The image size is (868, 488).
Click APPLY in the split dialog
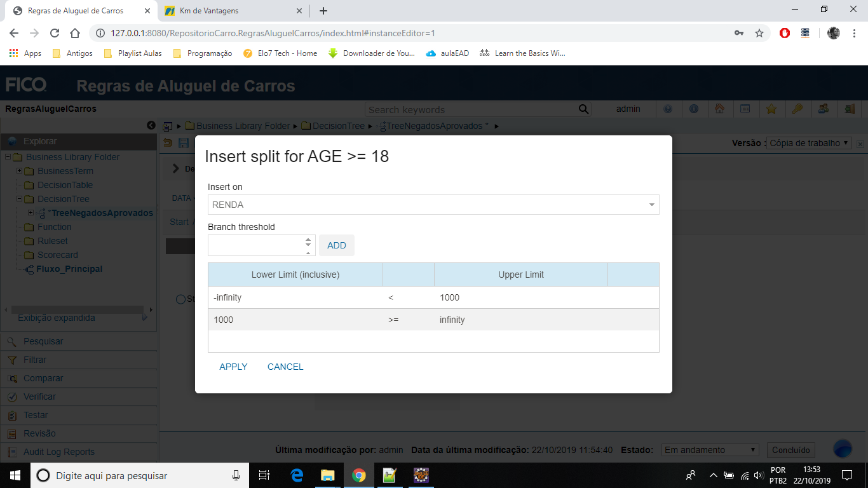point(233,366)
